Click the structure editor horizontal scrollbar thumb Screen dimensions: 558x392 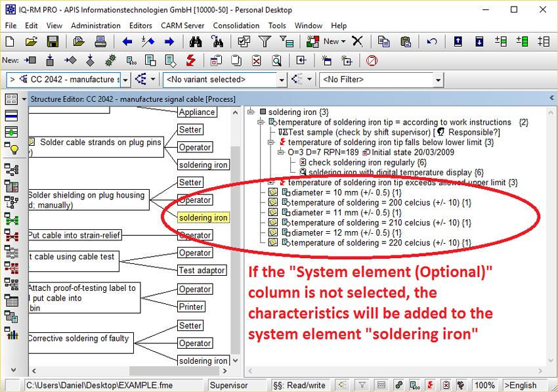pyautogui.click(x=174, y=370)
